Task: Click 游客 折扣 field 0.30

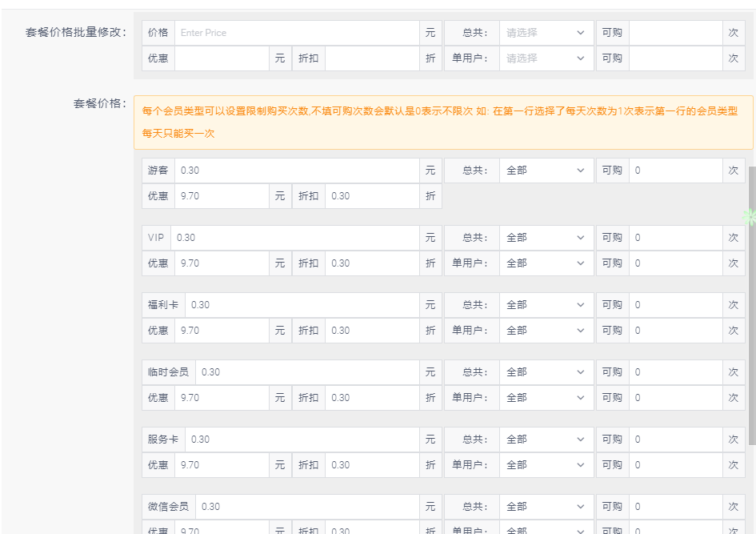Action: coord(372,196)
